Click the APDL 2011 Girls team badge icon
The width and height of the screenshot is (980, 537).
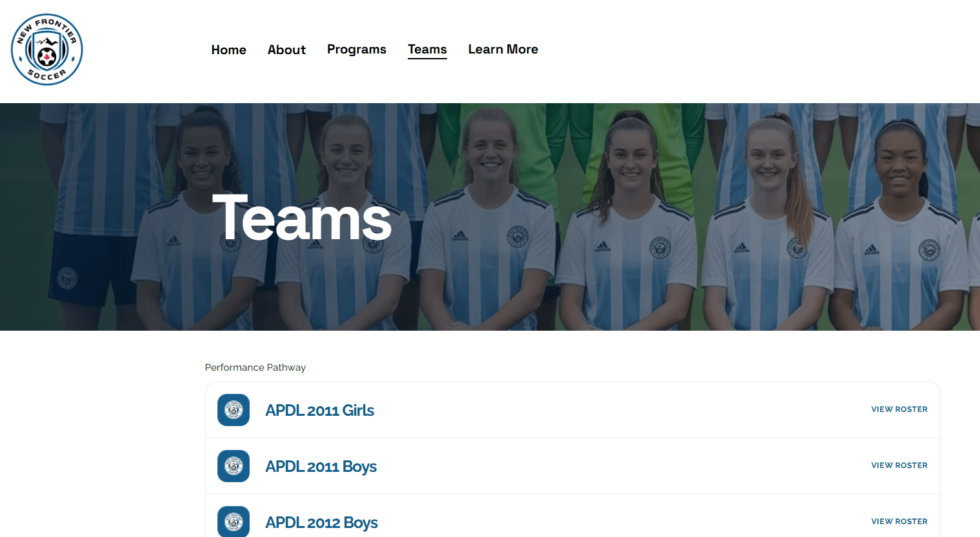tap(234, 410)
